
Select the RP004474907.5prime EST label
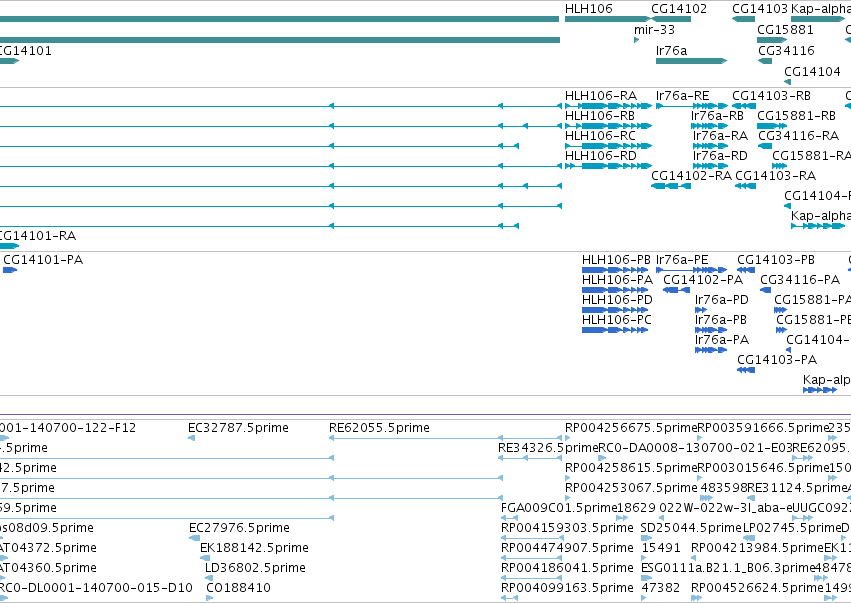(567, 548)
